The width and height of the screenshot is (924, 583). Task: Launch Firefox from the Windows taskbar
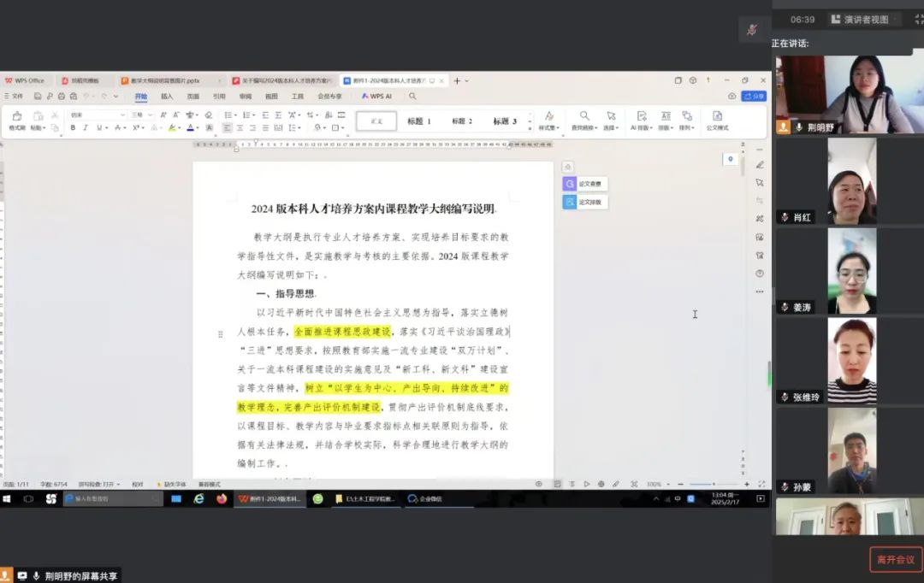(222, 498)
